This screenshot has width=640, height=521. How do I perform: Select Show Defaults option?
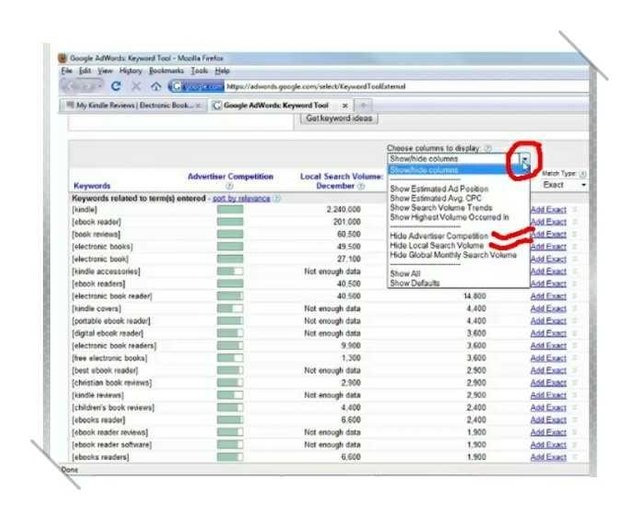pos(415,283)
